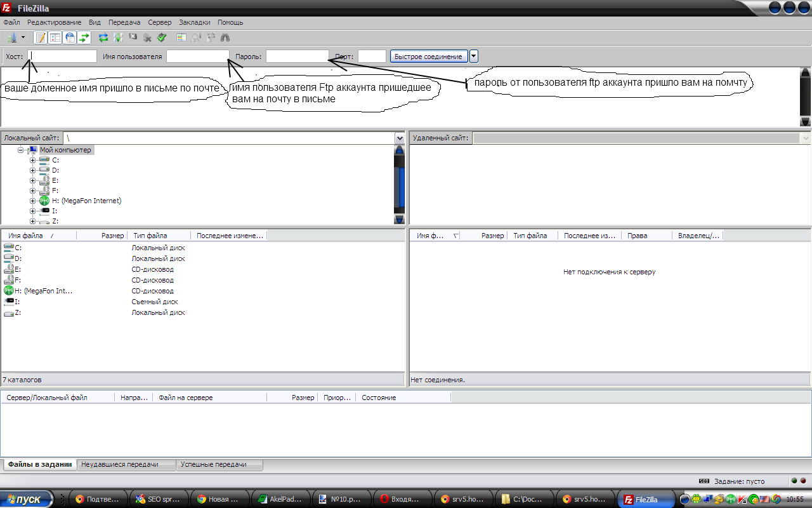Viewport: 812px width, 508px height.
Task: Expand the I: drive tree node
Action: [x=32, y=211]
